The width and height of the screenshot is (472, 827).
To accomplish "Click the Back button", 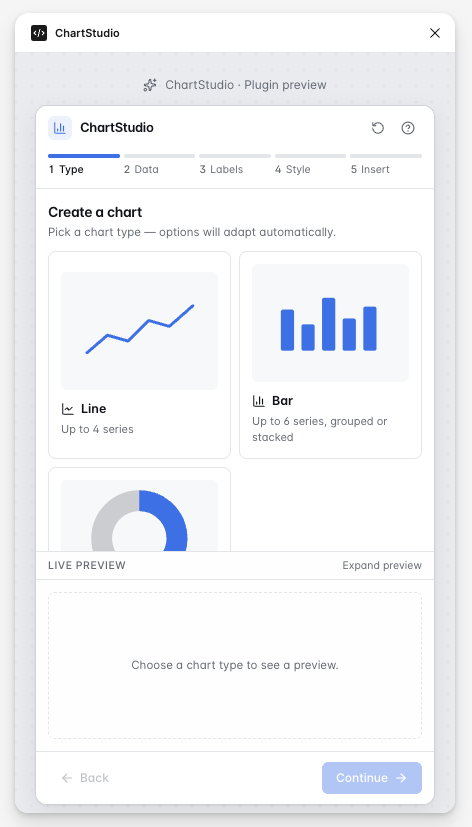I will 85,777.
